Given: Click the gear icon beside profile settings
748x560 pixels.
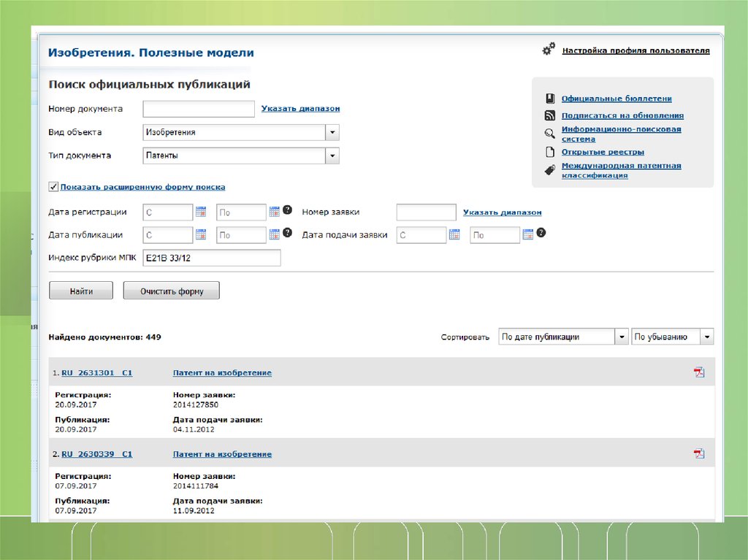Looking at the screenshot, I should 549,50.
